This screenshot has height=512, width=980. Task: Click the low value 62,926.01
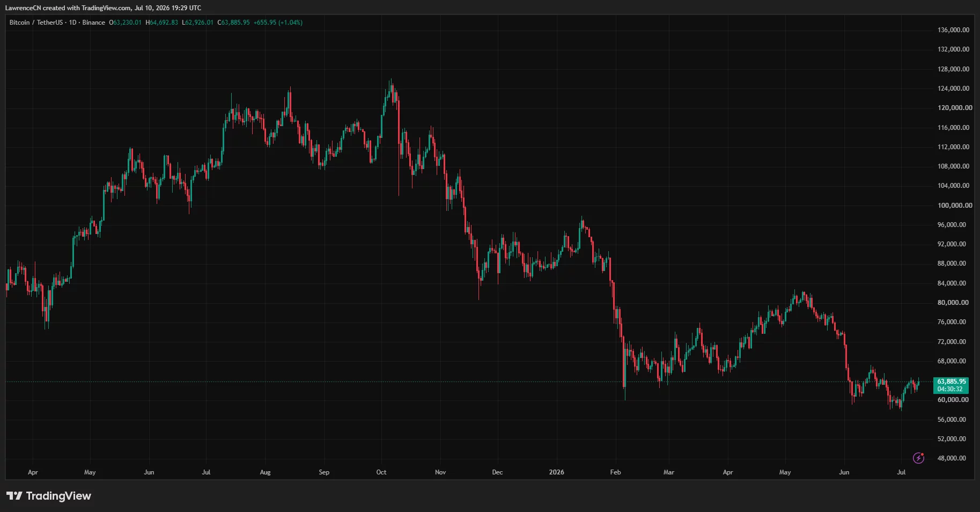(198, 23)
